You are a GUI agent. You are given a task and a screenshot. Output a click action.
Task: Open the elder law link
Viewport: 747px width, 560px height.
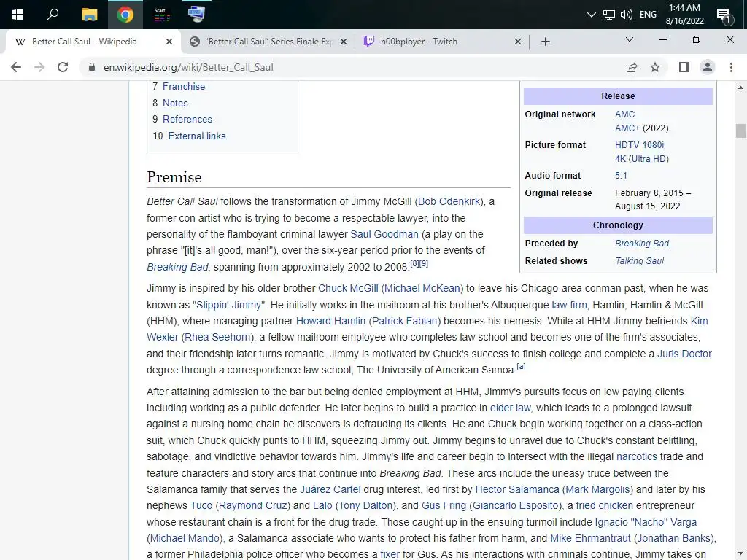510,408
